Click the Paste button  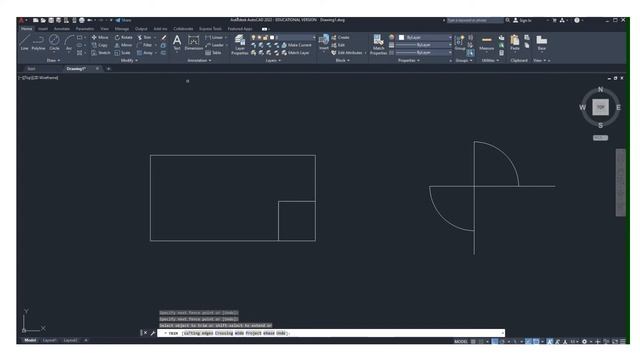(x=515, y=42)
